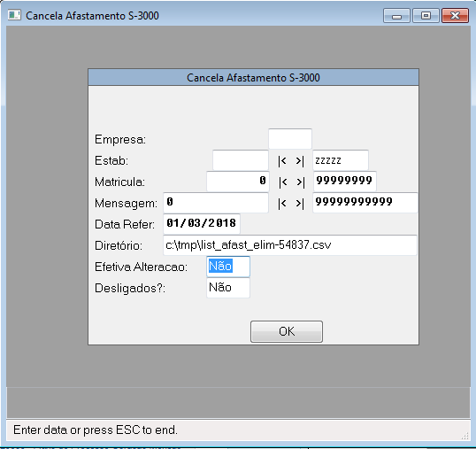The width and height of the screenshot is (476, 449).
Task: Minimize the Cancela Afastamento S-3000 window
Action: click(x=396, y=15)
